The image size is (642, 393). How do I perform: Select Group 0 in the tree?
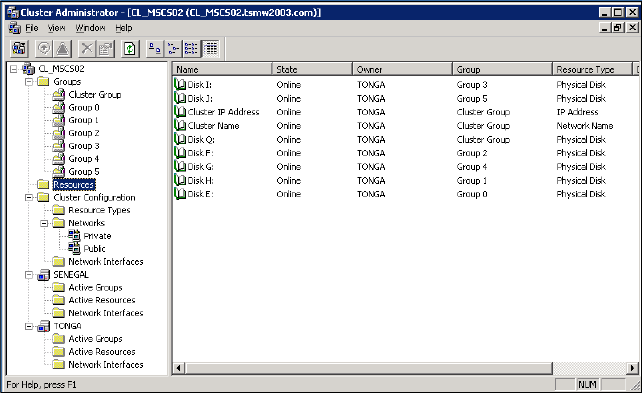pyautogui.click(x=84, y=107)
